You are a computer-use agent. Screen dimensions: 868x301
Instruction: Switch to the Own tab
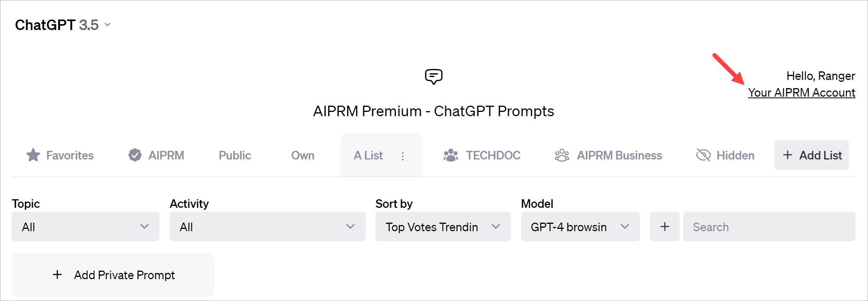point(303,155)
